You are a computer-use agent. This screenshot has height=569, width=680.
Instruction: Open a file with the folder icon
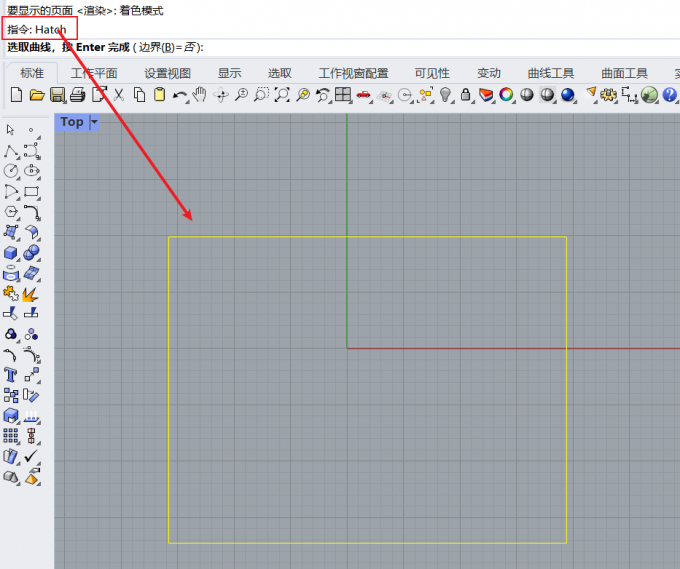[37, 95]
